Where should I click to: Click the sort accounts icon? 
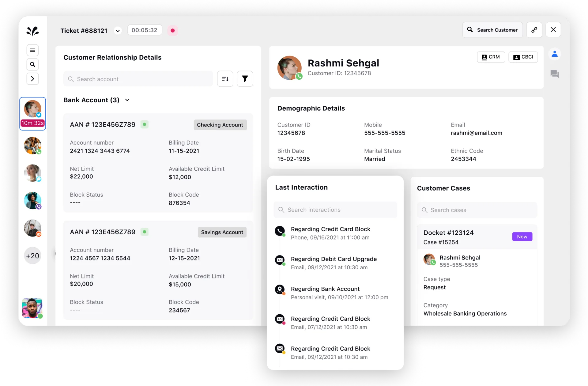tap(225, 79)
